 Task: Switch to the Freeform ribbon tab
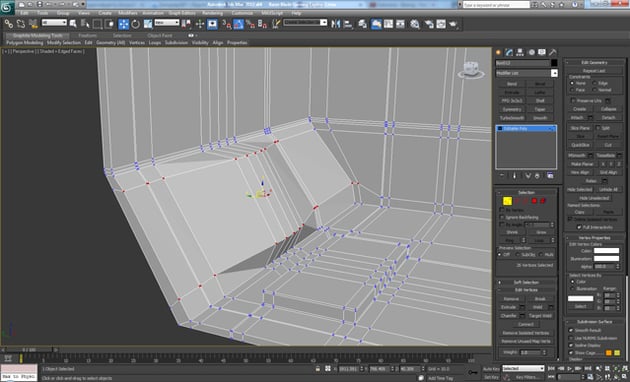coord(87,35)
